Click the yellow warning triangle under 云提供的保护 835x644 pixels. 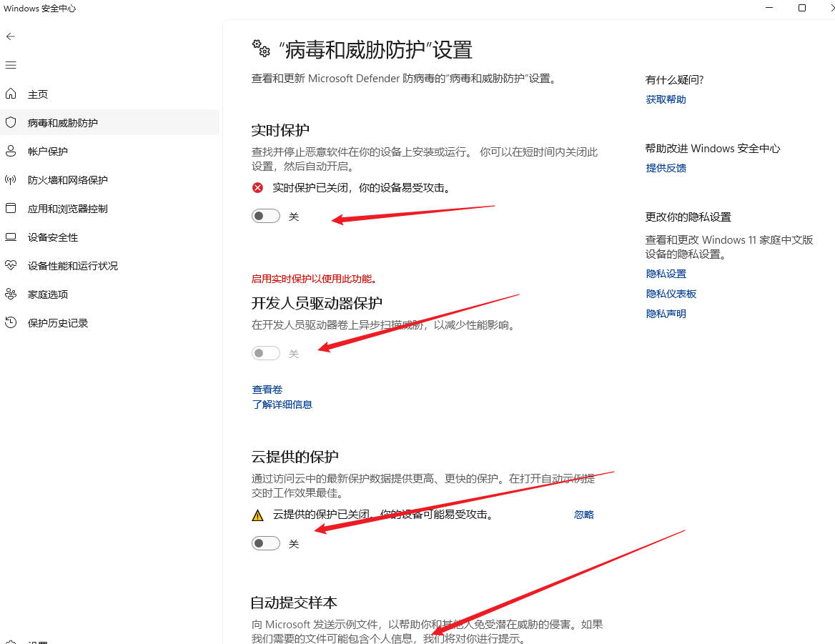(x=258, y=515)
